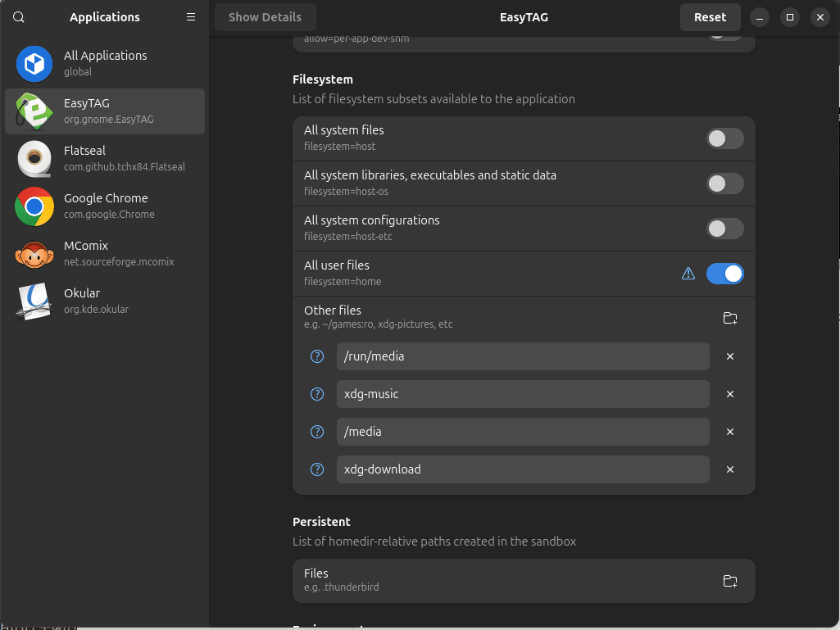Click into the xdg-music path text field

[522, 394]
